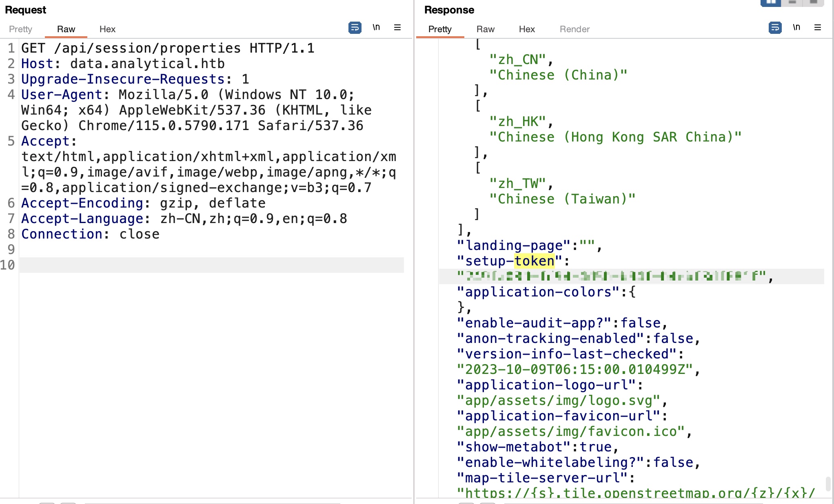Switch Response view to Raw tab
Viewport: 834px width, 504px height.
point(486,29)
